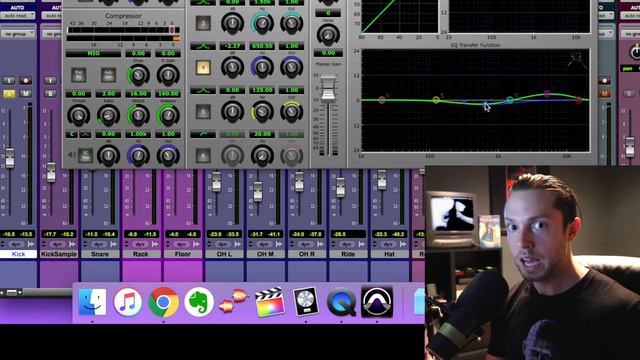Select the Kick track name

[x=18, y=254]
